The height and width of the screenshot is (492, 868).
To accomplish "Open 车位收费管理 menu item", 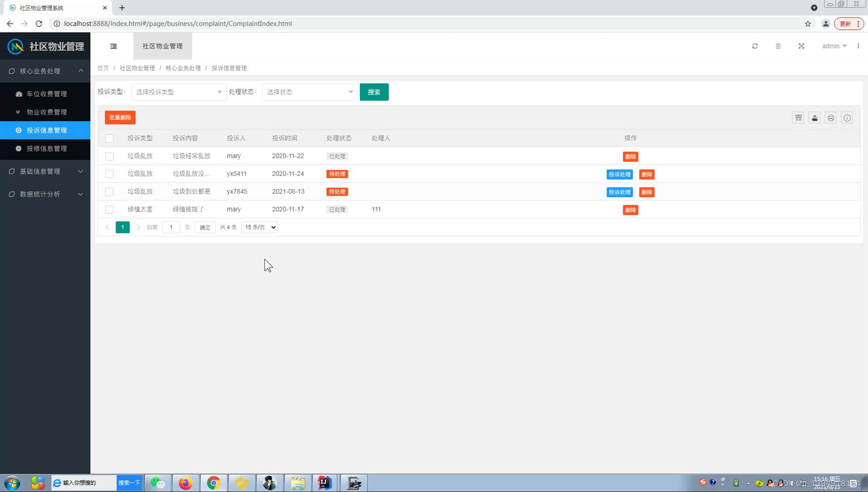I will [47, 94].
